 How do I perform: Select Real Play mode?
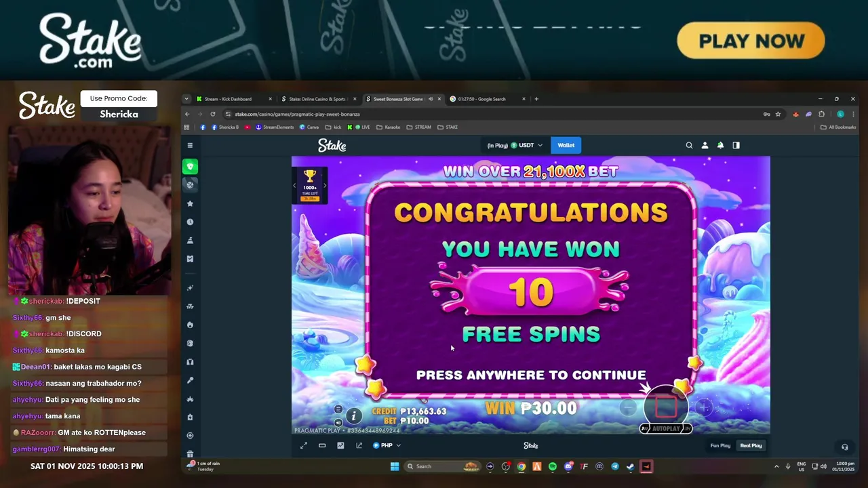click(751, 445)
